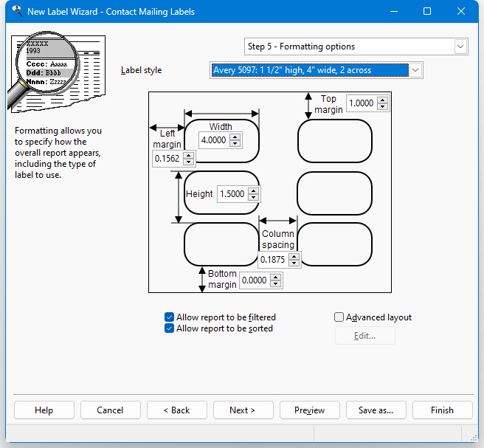This screenshot has height=448, width=484.
Task: Increase the Left margin value
Action: pos(189,155)
